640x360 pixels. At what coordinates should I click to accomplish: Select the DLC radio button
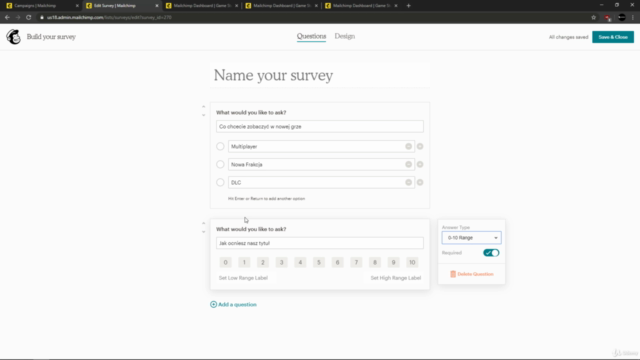tap(220, 182)
